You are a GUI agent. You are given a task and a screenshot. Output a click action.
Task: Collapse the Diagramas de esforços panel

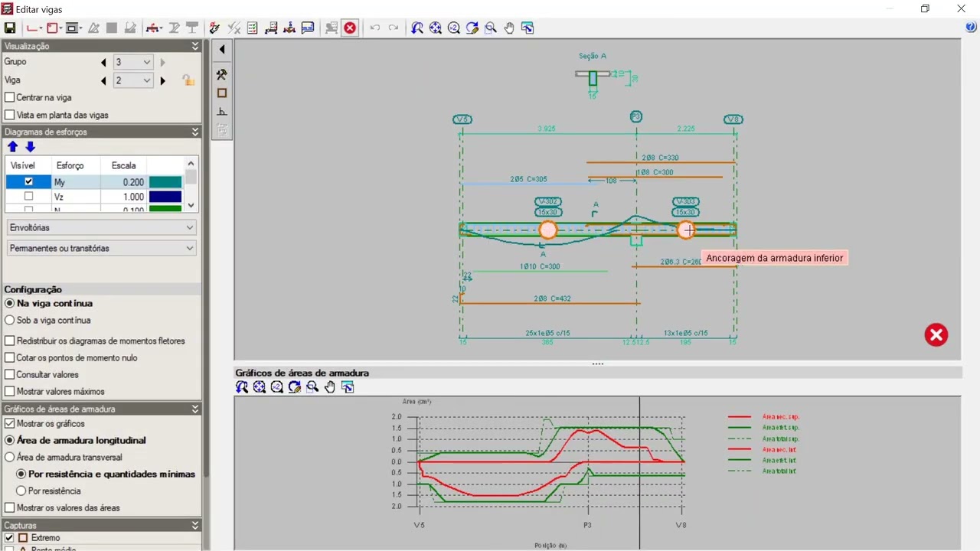point(195,132)
